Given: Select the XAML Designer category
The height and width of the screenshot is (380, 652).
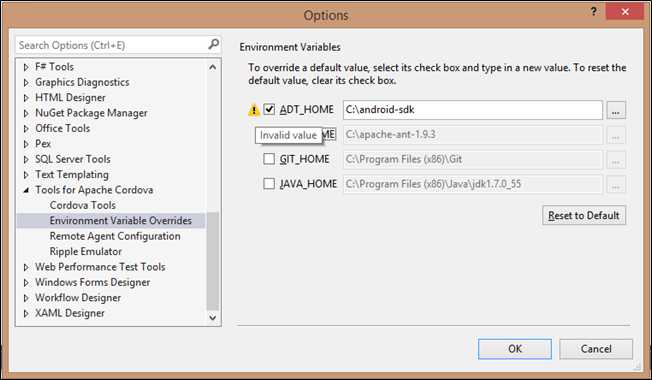Looking at the screenshot, I should [70, 313].
